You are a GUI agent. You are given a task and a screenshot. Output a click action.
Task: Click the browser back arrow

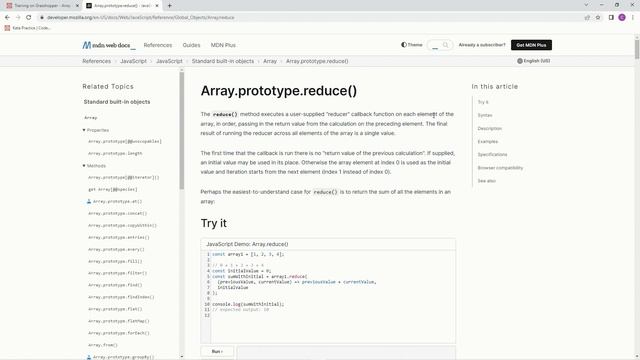pyautogui.click(x=7, y=18)
